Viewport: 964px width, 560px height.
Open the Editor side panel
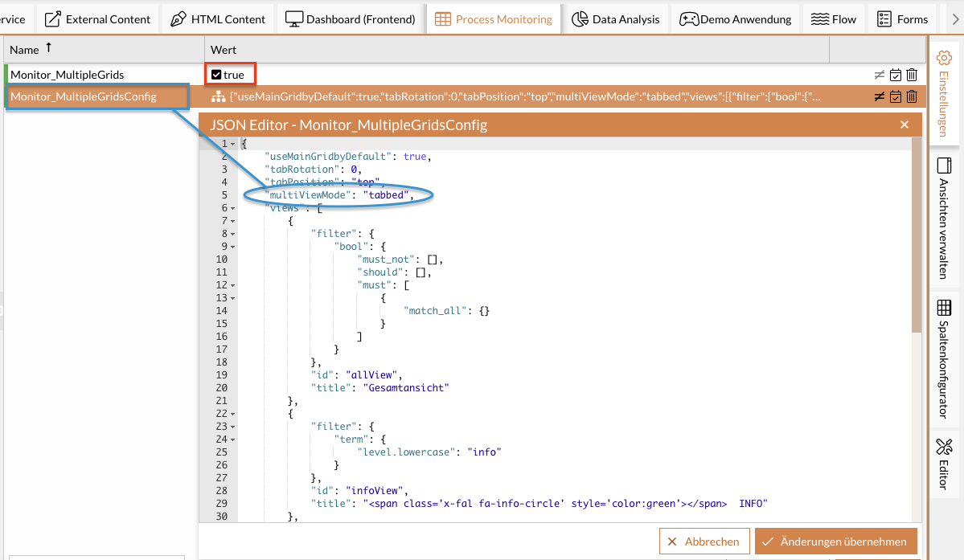944,464
